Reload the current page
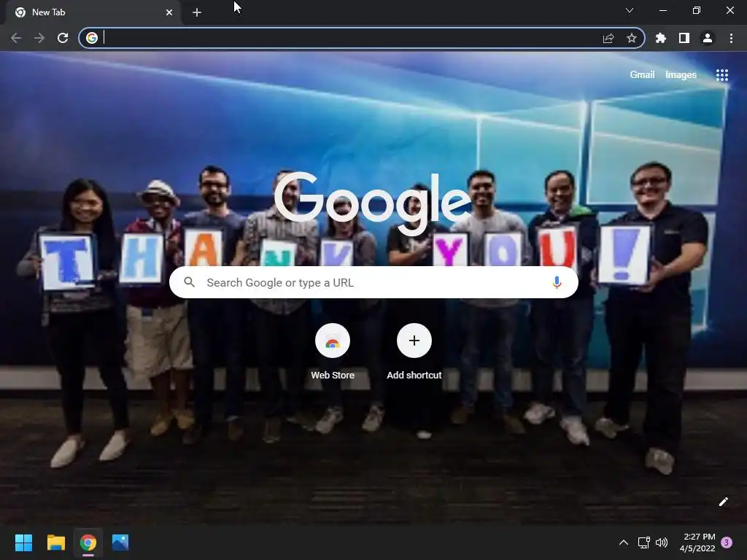The width and height of the screenshot is (747, 560). tap(63, 38)
